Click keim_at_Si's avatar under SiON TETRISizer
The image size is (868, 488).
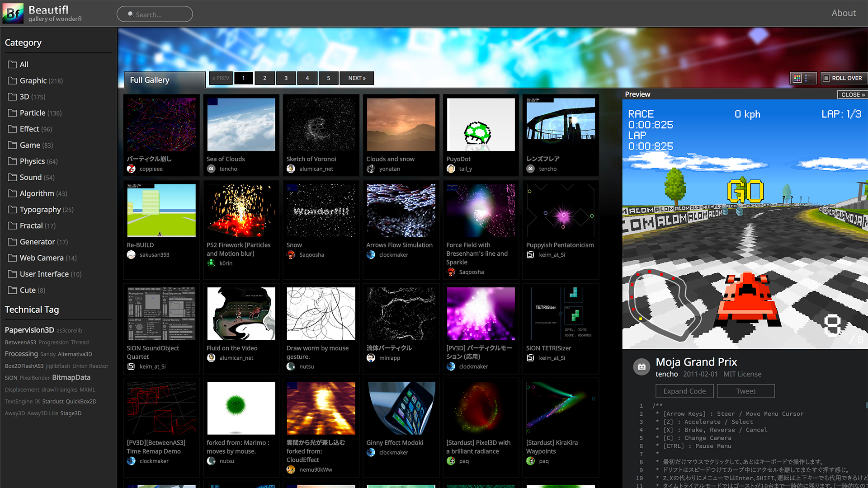530,358
